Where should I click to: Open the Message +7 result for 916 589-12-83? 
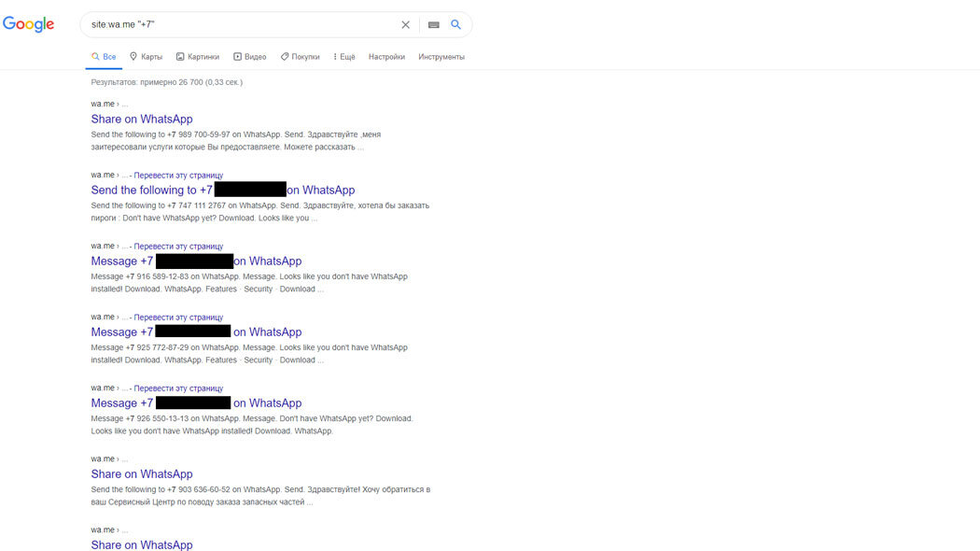click(x=196, y=261)
